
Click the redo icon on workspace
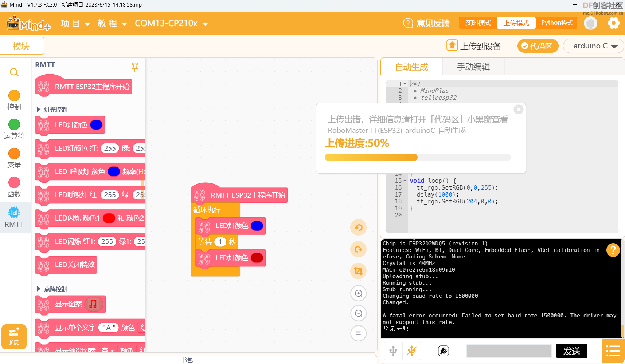(359, 249)
